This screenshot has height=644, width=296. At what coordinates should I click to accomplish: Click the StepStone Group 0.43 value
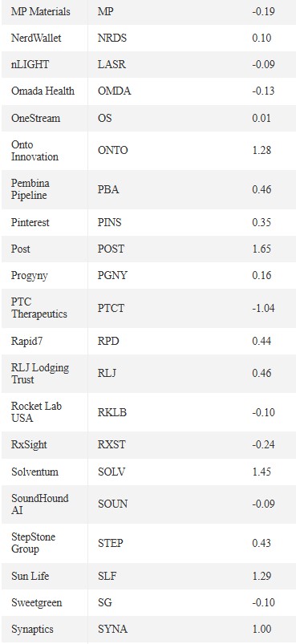tap(262, 543)
